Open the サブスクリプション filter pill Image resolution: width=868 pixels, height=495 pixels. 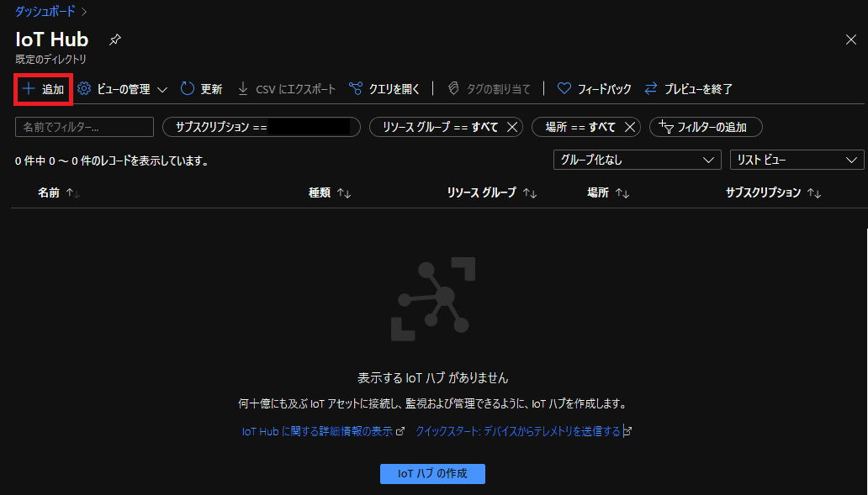pyautogui.click(x=262, y=127)
